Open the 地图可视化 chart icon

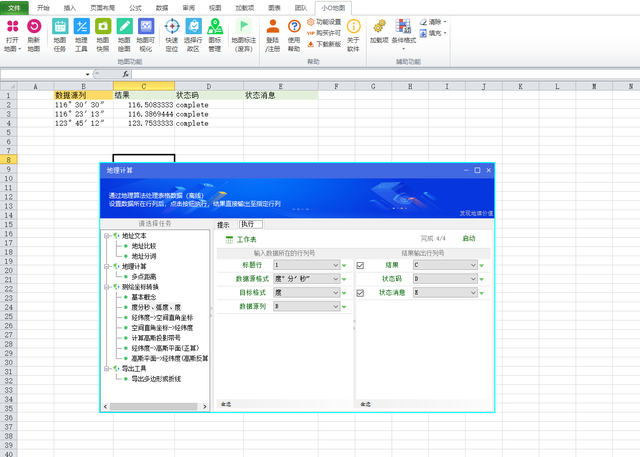[x=146, y=27]
